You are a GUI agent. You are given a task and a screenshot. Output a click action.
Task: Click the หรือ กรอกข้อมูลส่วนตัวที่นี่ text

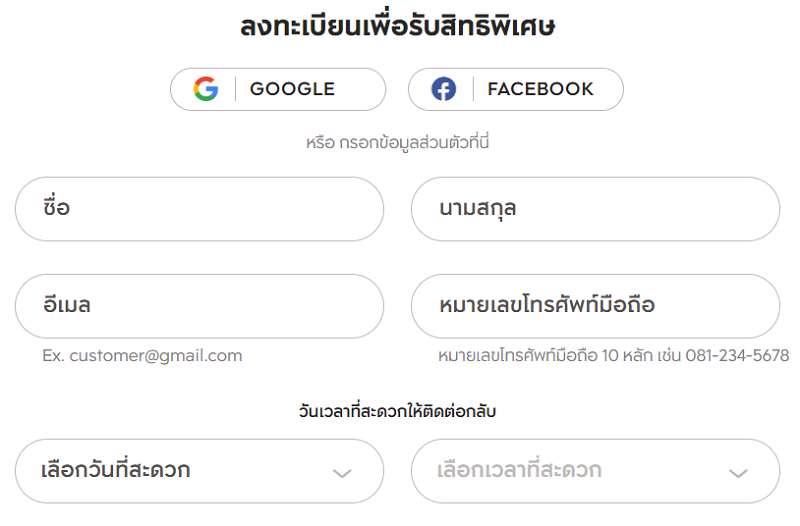click(397, 142)
